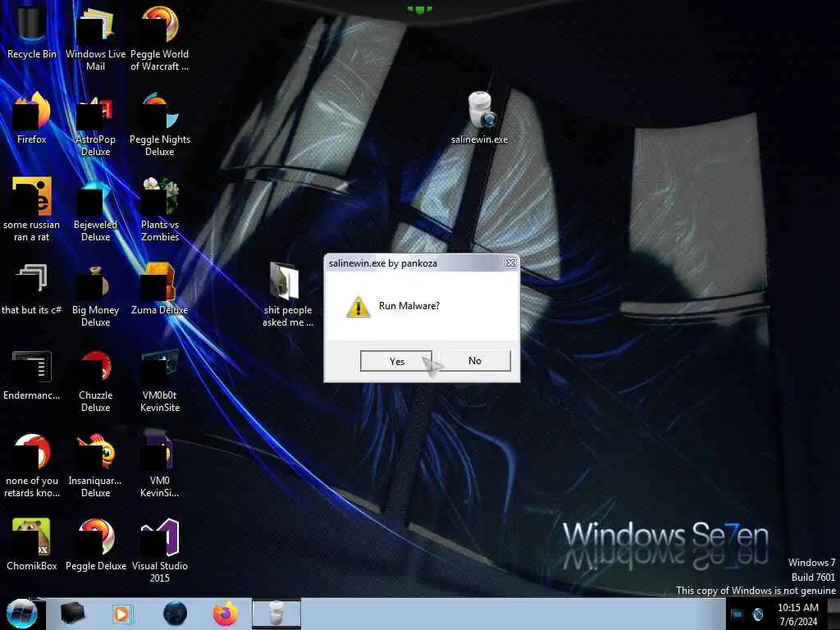This screenshot has height=630, width=840.
Task: Click the green indicator at screen top
Action: coord(419,10)
